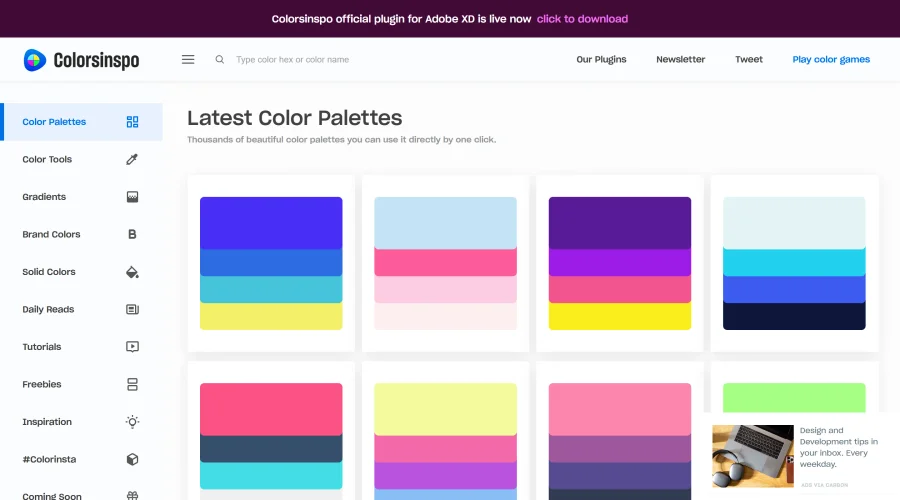Screen dimensions: 900x500
Task: Click the Tutorials play icon
Action: point(132,347)
